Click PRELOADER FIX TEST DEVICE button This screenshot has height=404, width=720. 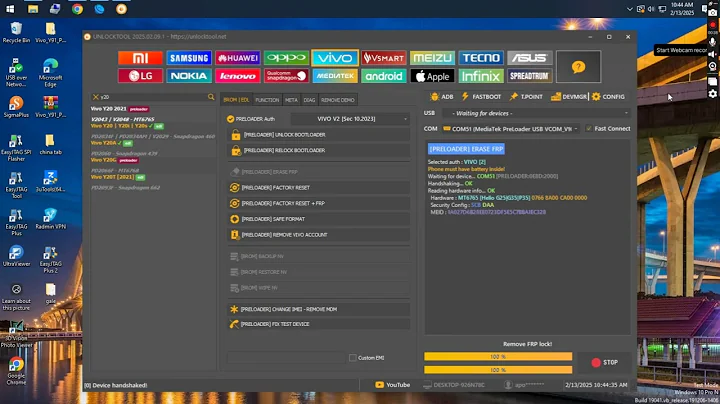[x=319, y=324]
